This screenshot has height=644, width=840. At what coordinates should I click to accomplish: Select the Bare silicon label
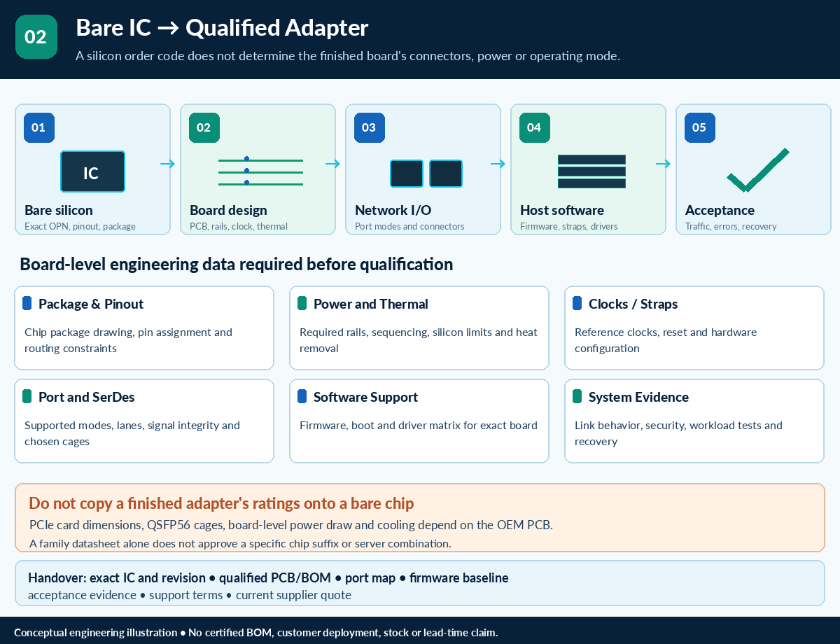pos(59,210)
